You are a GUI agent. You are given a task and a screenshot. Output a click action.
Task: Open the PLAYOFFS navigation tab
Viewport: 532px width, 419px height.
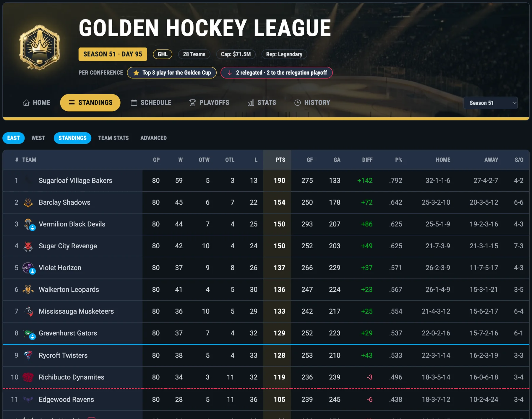(x=209, y=103)
